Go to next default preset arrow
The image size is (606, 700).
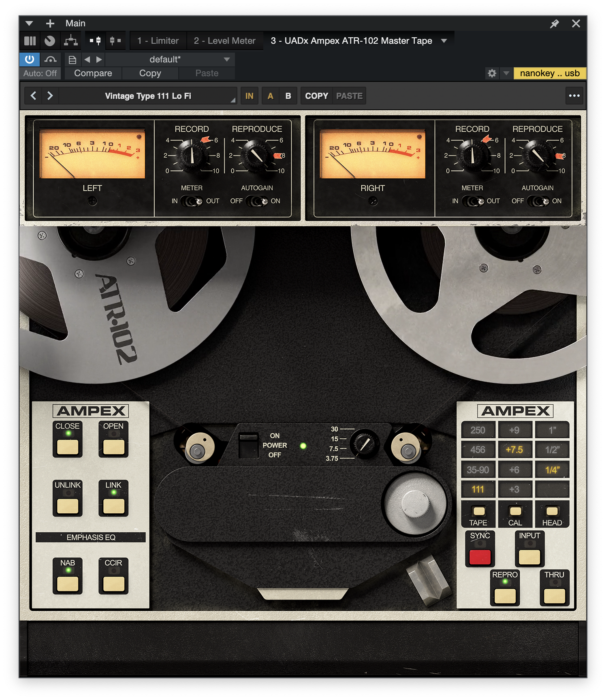coord(99,60)
